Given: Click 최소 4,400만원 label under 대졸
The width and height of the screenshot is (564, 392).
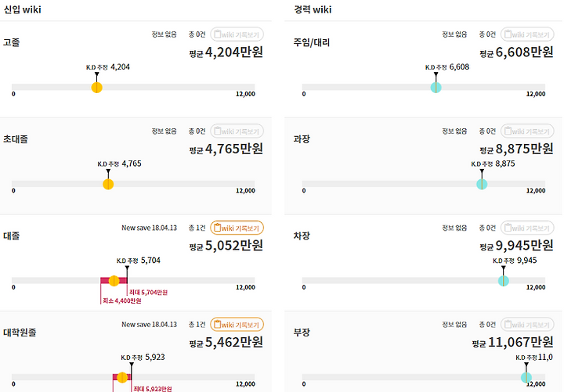Looking at the screenshot, I should coord(122,300).
